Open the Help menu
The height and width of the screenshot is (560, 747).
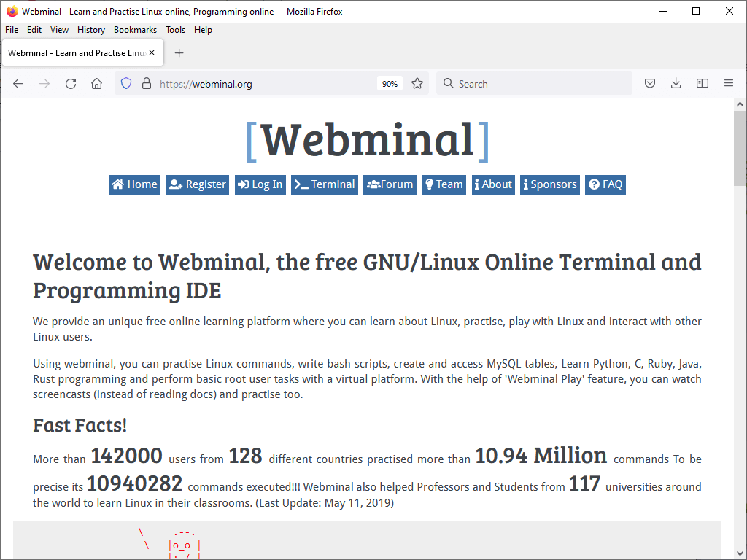[x=203, y=30]
